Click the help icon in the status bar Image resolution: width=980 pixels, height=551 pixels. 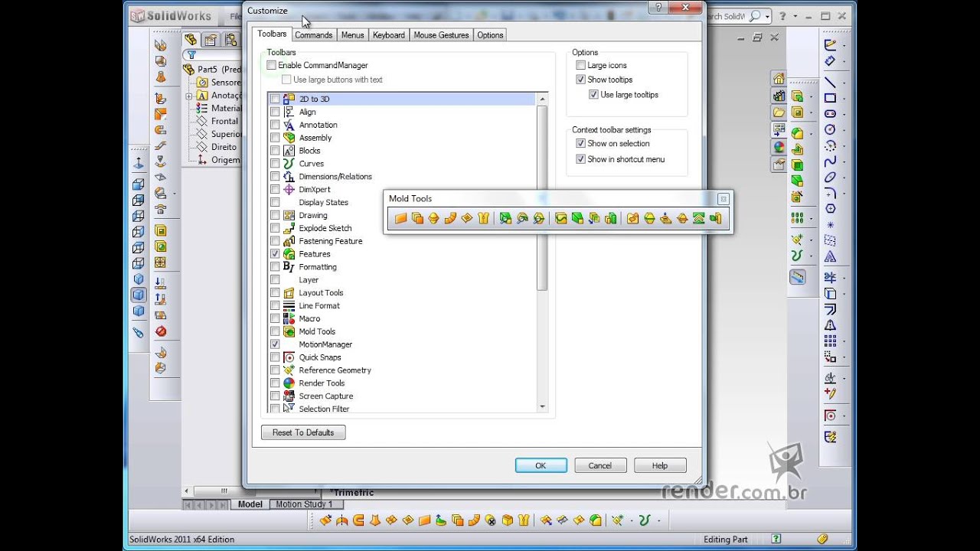click(x=776, y=539)
